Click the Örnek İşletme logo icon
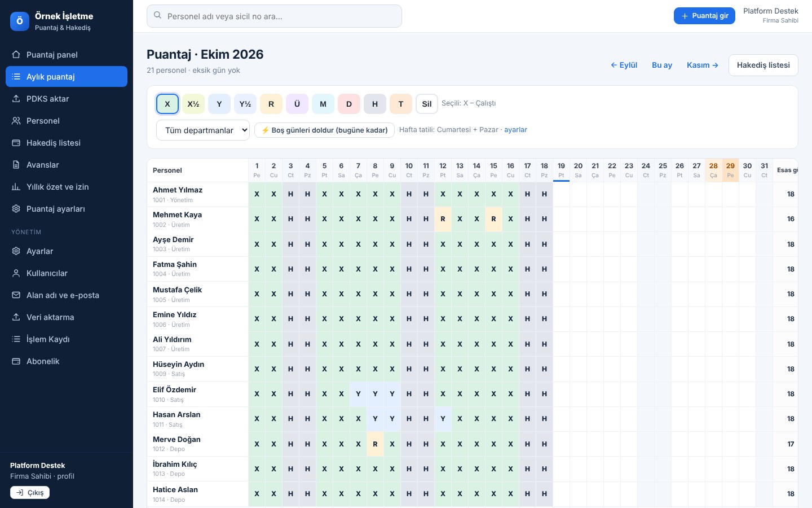Screen dimensions: 812x508 (x=20, y=21)
